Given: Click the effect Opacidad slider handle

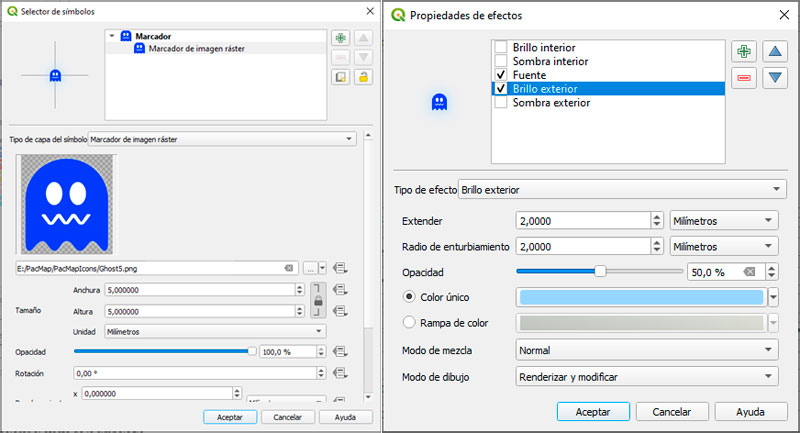Looking at the screenshot, I should (601, 271).
